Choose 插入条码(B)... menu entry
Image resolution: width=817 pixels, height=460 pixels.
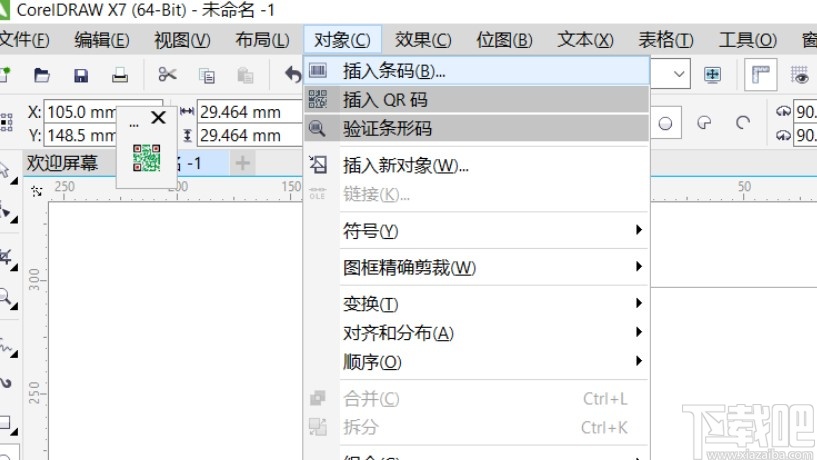[x=476, y=70]
